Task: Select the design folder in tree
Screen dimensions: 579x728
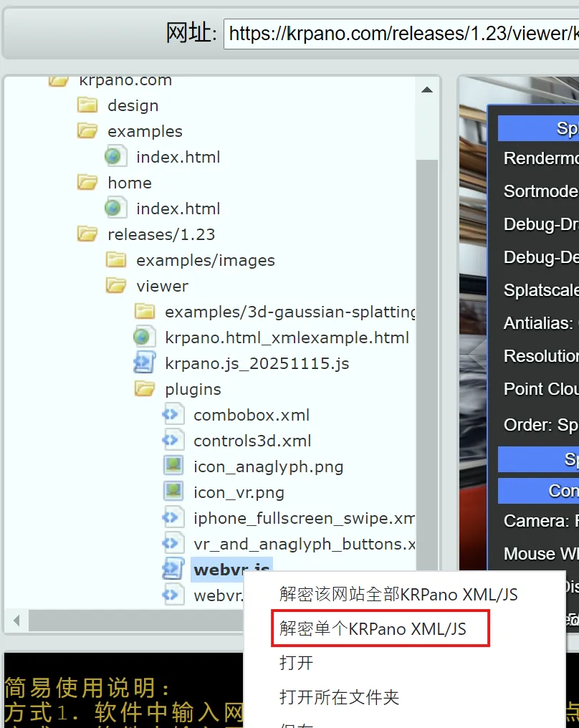Action: (133, 106)
